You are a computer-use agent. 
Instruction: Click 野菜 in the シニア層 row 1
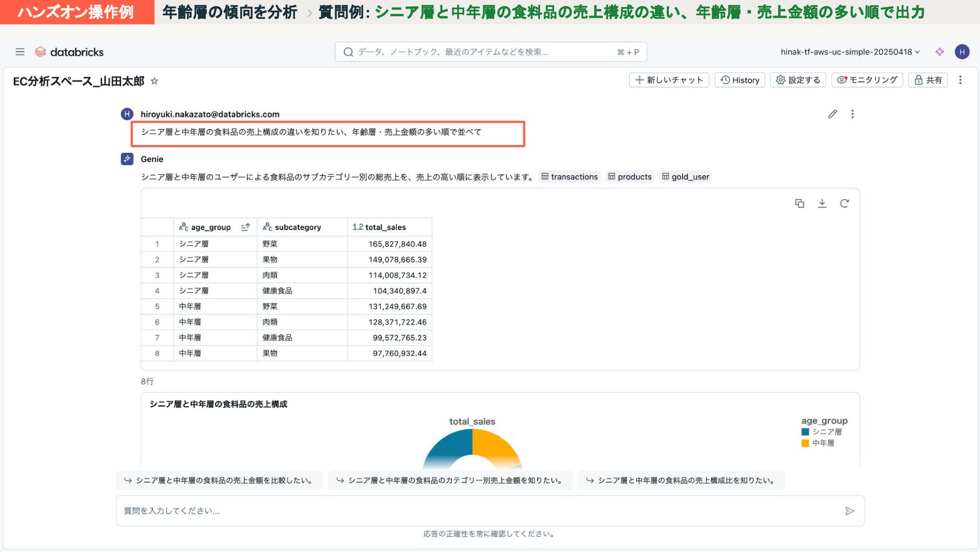[270, 244]
